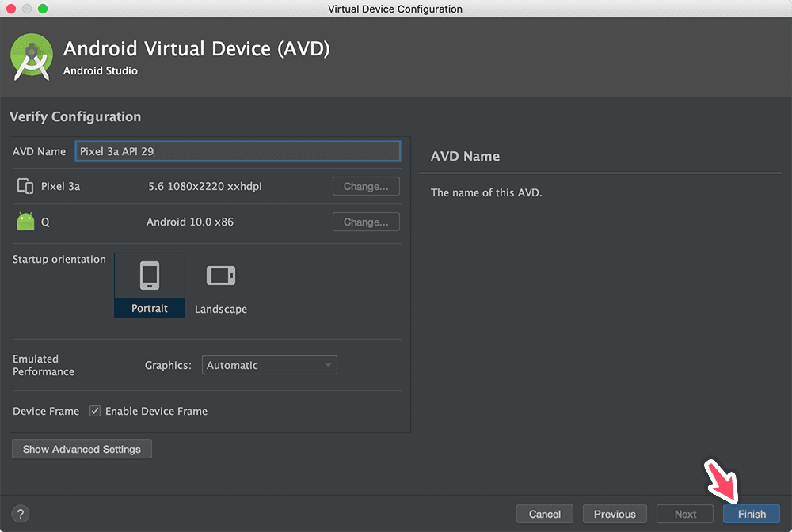Click the disabled Next button
The height and width of the screenshot is (532, 792).
coord(685,514)
